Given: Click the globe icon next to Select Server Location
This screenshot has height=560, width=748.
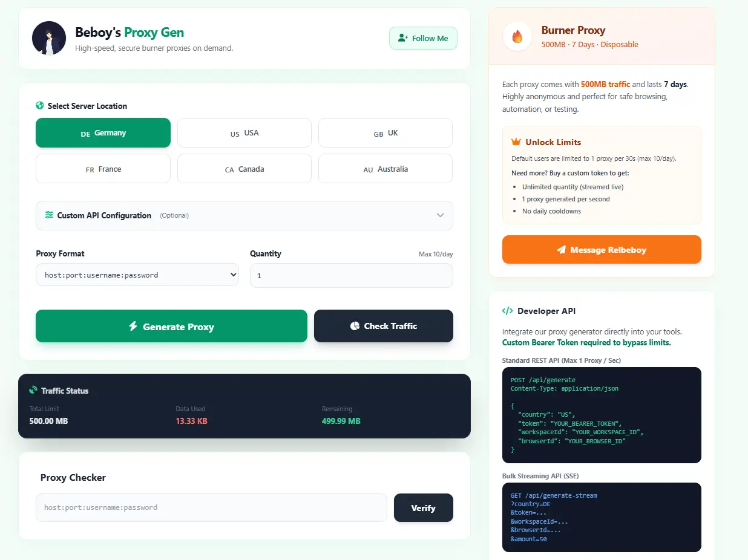Looking at the screenshot, I should 40,105.
